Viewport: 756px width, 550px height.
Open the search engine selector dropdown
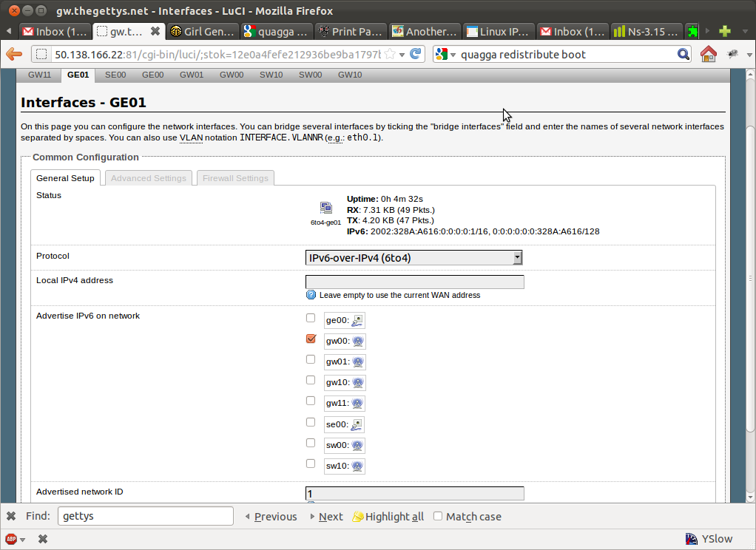pyautogui.click(x=453, y=55)
